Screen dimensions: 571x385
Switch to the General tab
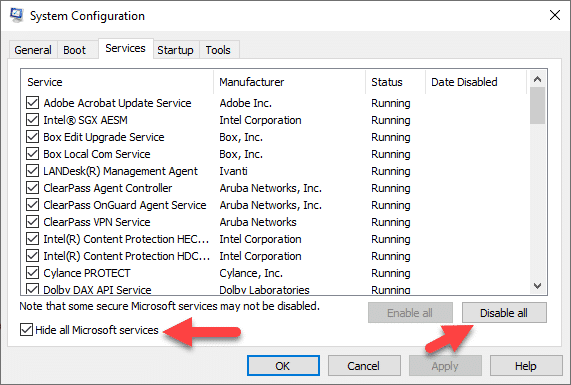point(33,50)
